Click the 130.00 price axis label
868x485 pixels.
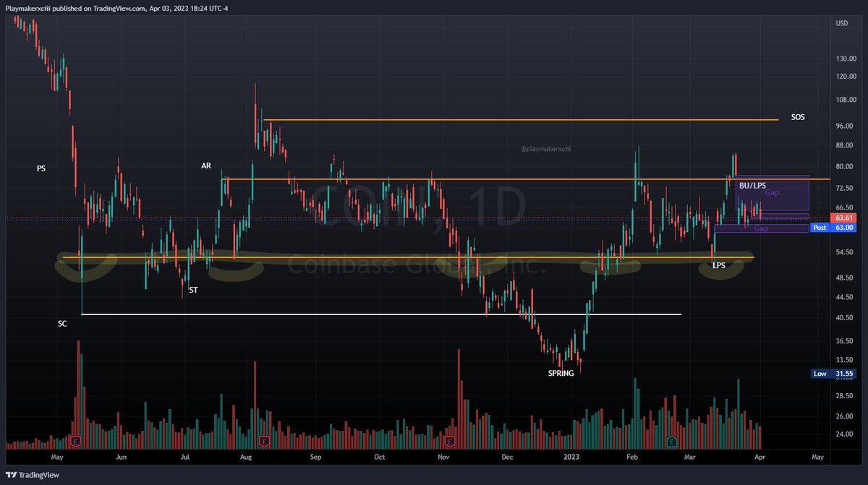tap(846, 59)
